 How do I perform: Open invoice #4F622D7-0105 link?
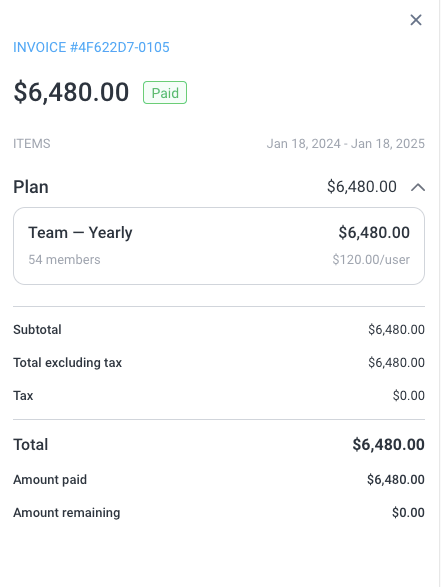[x=91, y=48]
